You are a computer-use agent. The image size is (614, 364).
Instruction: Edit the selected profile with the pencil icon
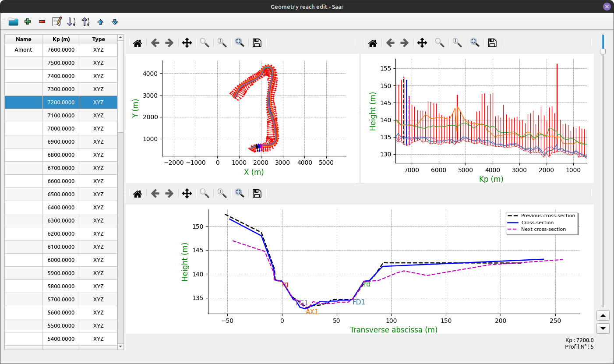coord(56,21)
